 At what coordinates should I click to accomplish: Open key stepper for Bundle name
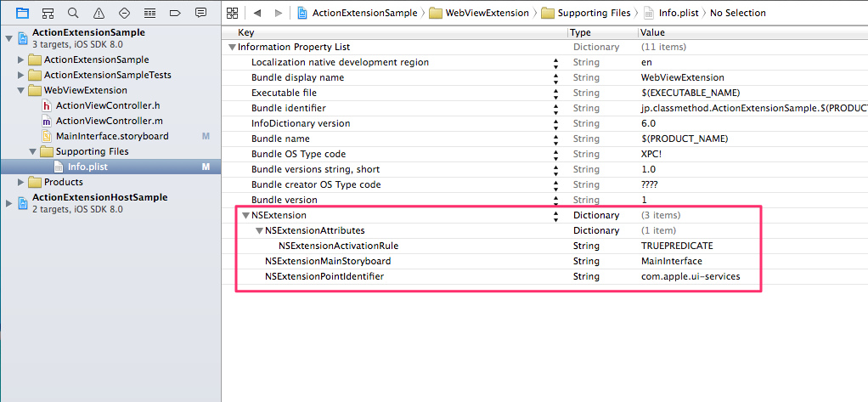[555, 139]
